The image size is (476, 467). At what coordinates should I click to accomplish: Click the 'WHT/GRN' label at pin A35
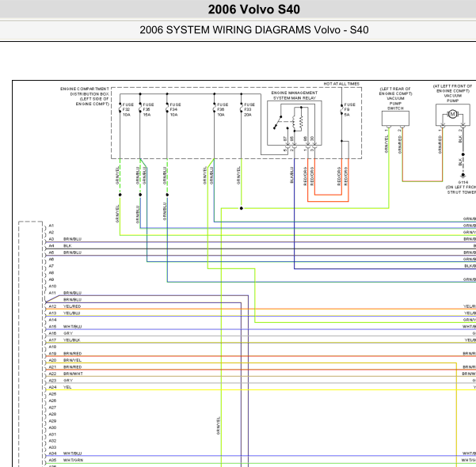(73, 460)
